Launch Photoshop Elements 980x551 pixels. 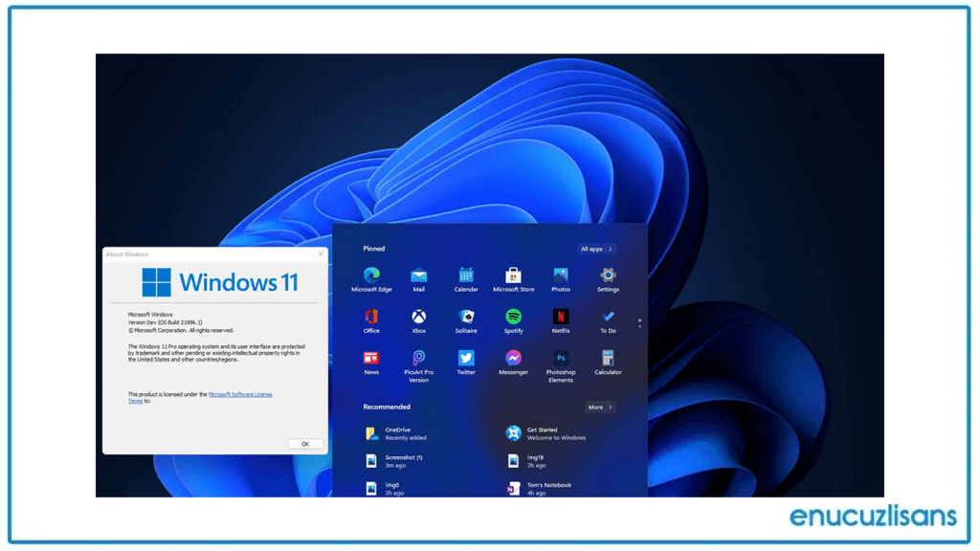561,359
